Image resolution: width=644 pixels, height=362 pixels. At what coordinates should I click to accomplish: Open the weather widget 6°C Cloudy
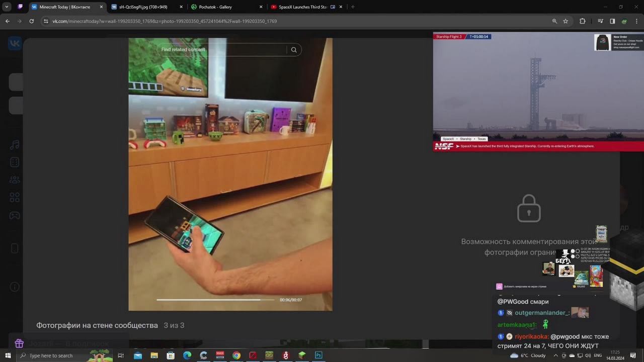[x=528, y=355]
